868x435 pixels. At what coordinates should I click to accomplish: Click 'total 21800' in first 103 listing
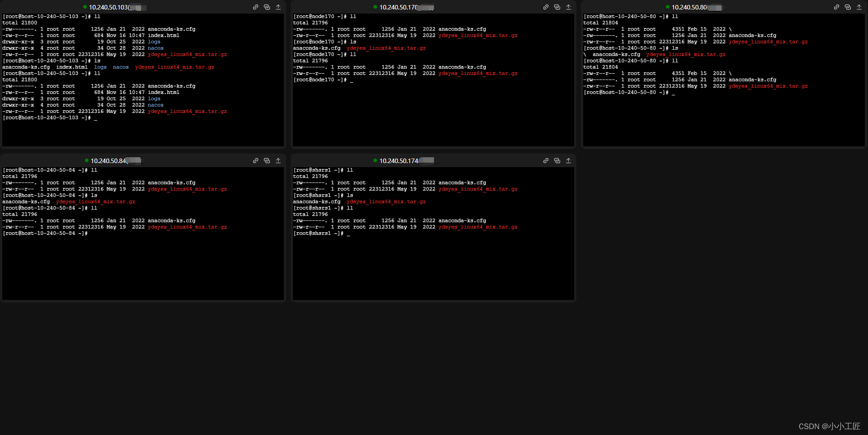click(x=20, y=23)
